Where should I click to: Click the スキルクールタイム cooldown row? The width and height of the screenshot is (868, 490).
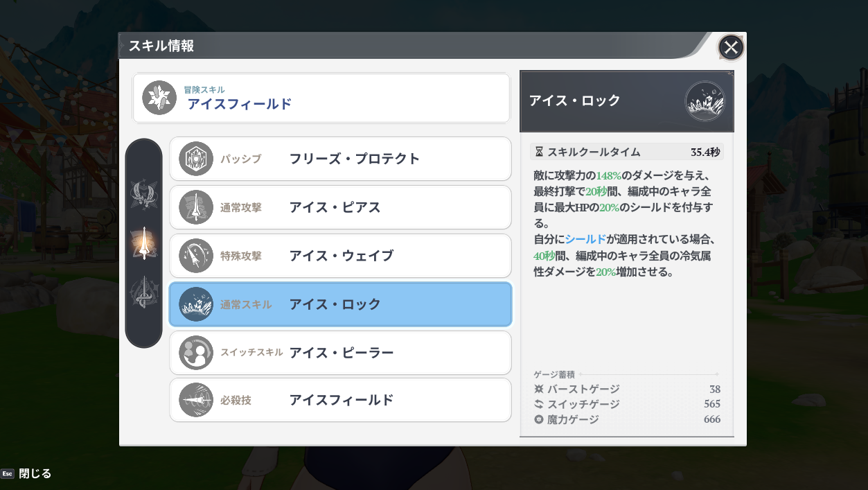(x=626, y=152)
